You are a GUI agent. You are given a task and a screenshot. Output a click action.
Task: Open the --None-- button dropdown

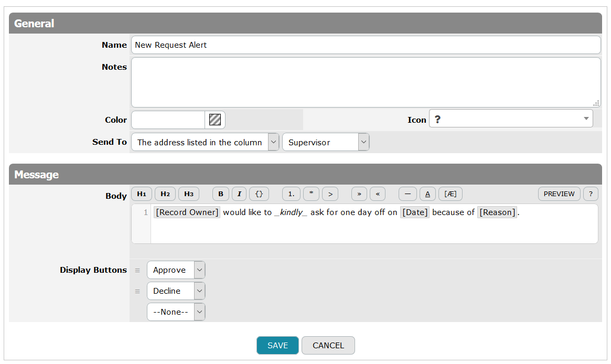(176, 312)
